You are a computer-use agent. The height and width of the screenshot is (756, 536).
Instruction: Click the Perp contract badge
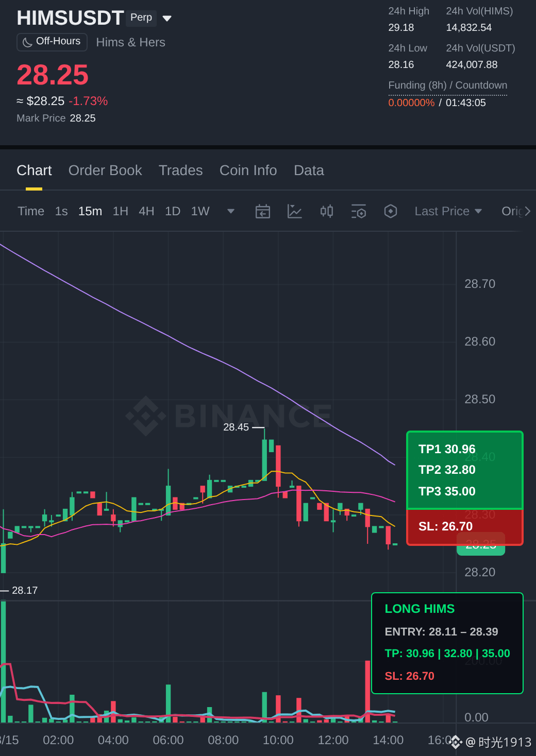pyautogui.click(x=141, y=18)
